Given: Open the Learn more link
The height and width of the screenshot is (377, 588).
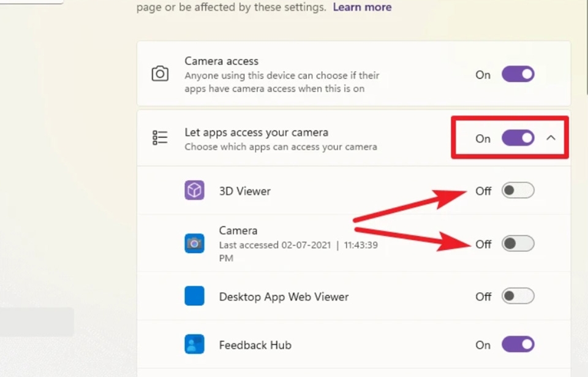Looking at the screenshot, I should [362, 7].
